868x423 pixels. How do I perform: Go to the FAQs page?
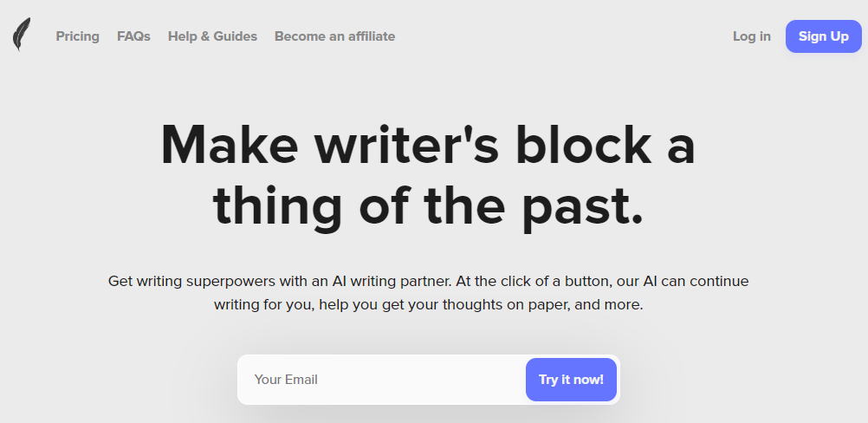click(x=133, y=36)
